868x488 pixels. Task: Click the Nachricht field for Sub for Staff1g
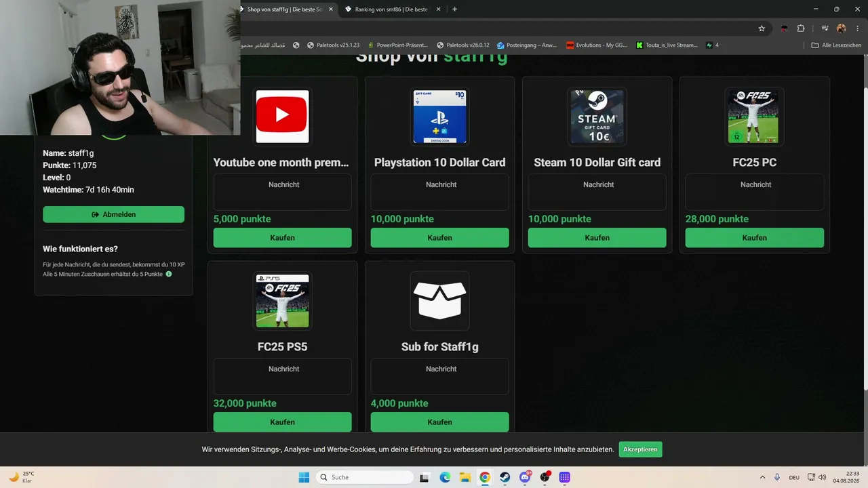point(439,376)
